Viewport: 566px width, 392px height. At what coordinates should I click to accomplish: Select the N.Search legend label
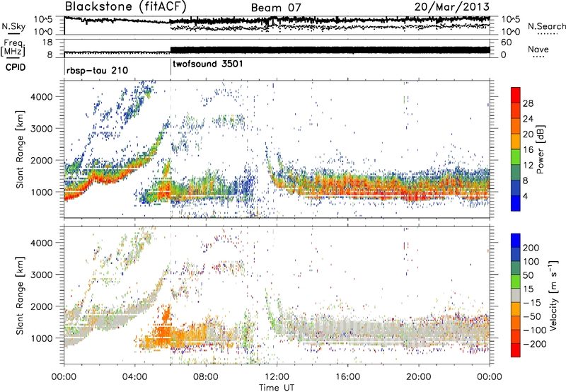[x=546, y=26]
